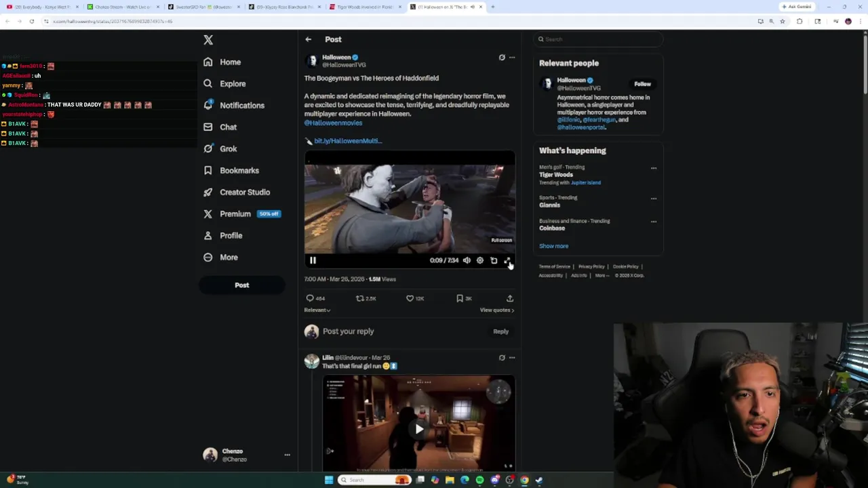868x488 pixels.
Task: Open Spotify from the taskbar
Action: pos(479,480)
